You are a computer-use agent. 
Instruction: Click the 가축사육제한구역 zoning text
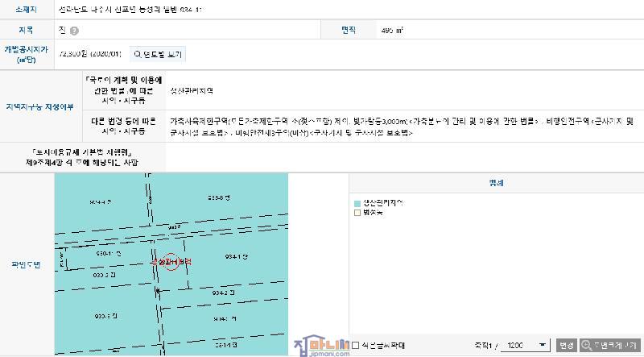click(x=199, y=121)
